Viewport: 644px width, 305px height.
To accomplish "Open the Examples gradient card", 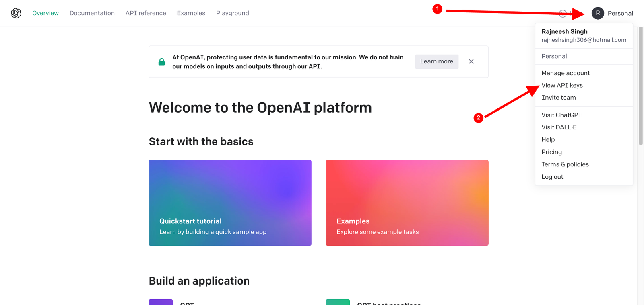I will pos(407,203).
